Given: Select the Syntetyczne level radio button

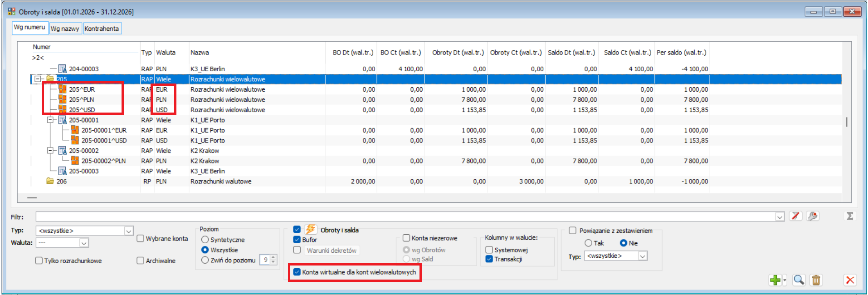Looking at the screenshot, I should pos(205,240).
